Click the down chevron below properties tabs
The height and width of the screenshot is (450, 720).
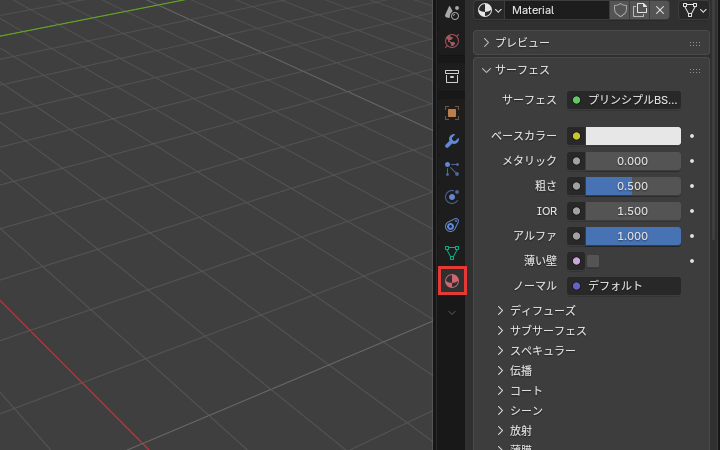click(x=452, y=313)
